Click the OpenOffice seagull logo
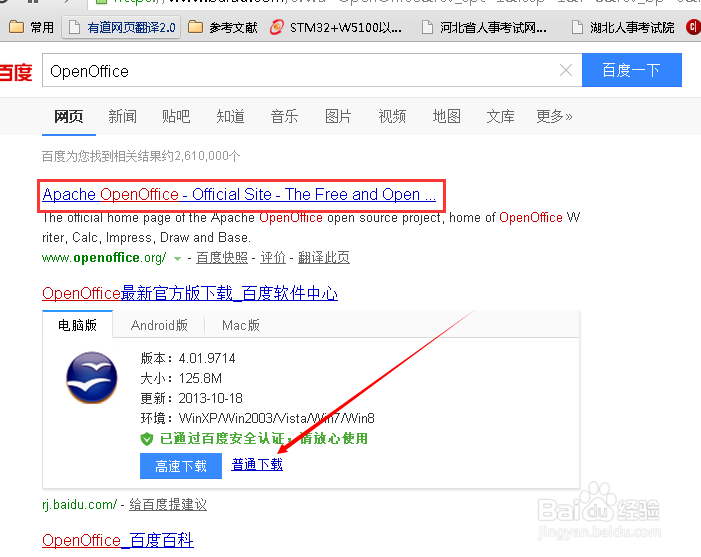Screen dimensions: 701x557 (x=92, y=378)
